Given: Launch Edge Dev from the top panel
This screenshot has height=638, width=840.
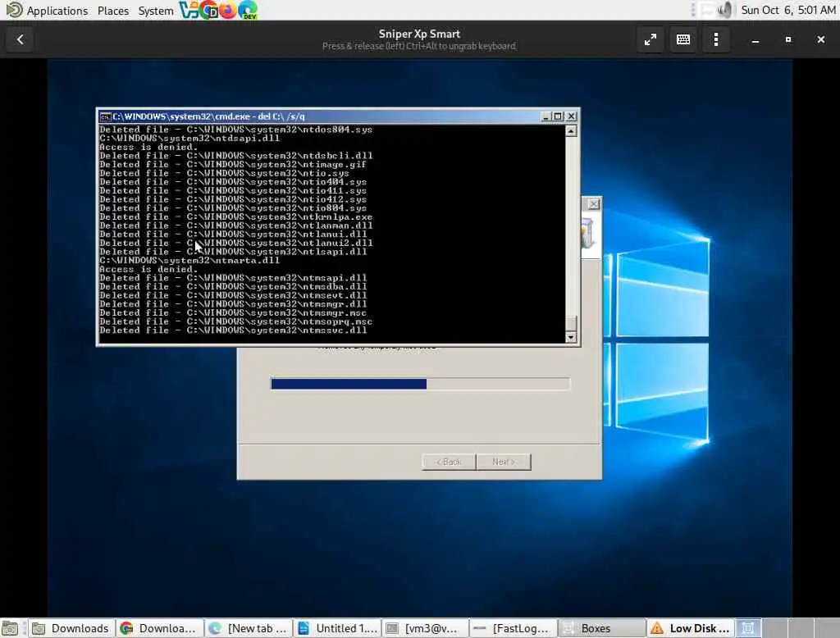Looking at the screenshot, I should 247,10.
